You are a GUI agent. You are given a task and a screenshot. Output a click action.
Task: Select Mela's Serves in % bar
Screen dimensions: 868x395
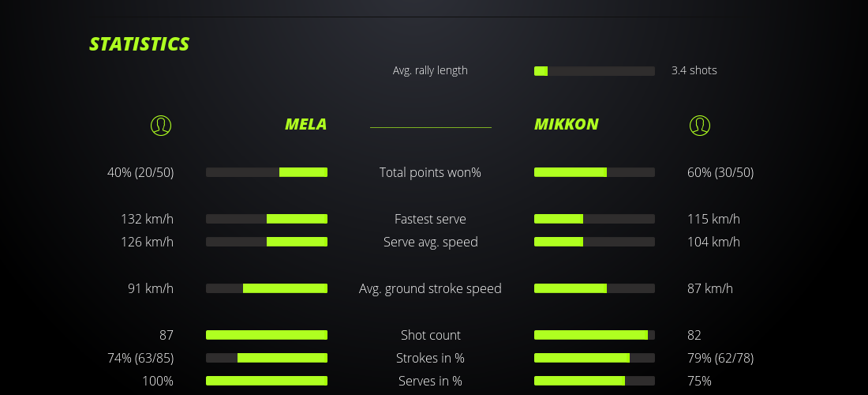point(267,381)
